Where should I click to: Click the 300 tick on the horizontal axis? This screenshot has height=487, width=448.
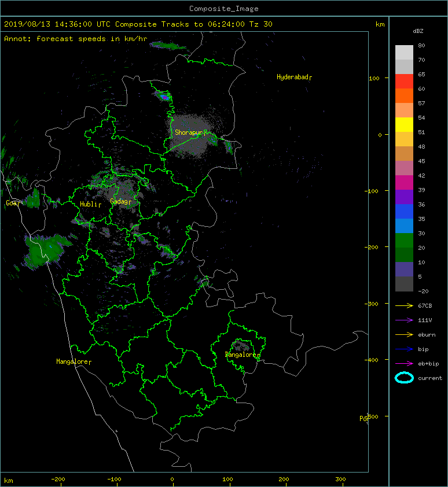(x=340, y=479)
